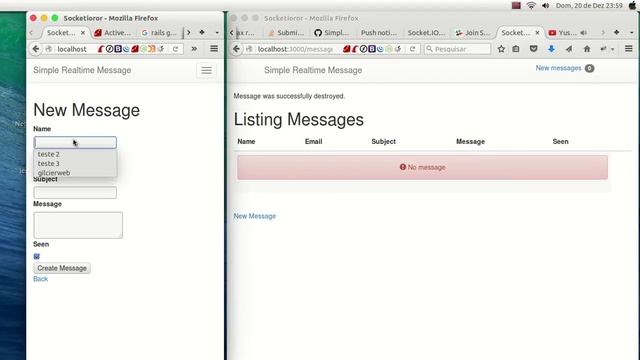Image resolution: width=640 pixels, height=360 pixels.
Task: Switch to the Join S... tab
Action: tap(473, 33)
